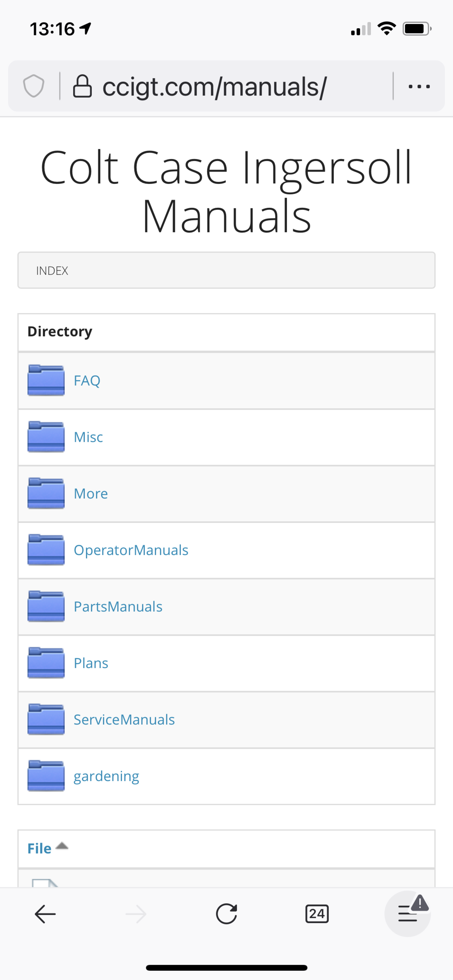Open the browser hamburger menu
Viewport: 453px width, 980px height.
408,914
